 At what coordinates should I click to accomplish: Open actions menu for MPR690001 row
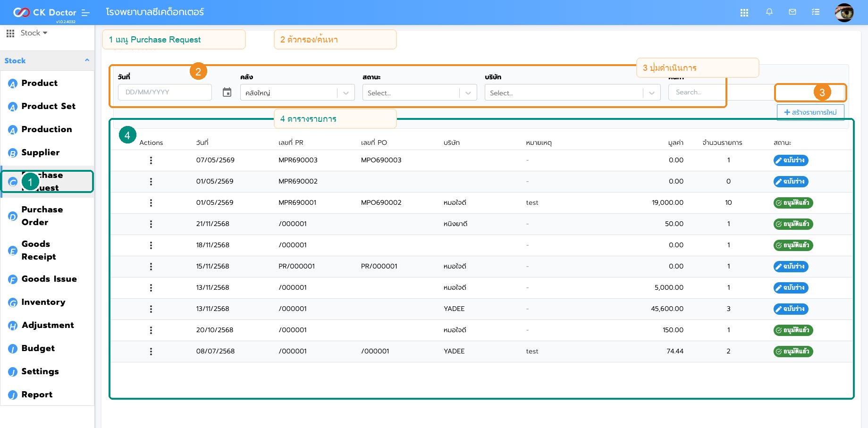(151, 203)
